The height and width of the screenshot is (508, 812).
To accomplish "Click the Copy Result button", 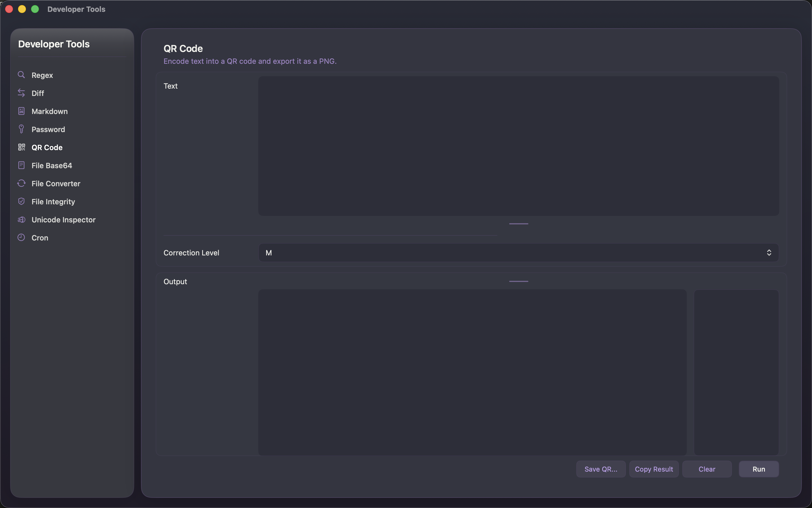I will point(654,469).
